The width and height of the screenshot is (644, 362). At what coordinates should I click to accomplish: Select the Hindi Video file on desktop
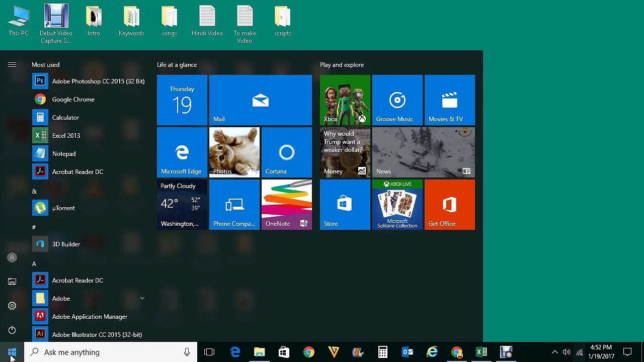207,21
